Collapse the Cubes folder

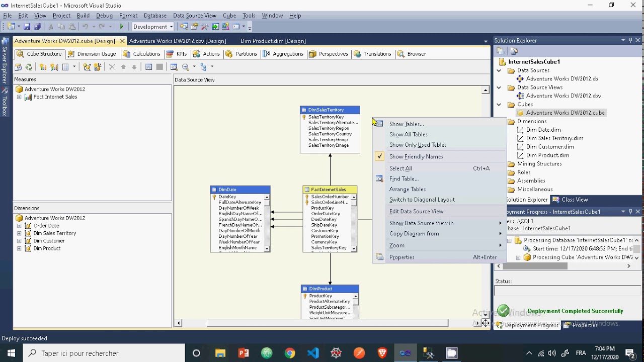point(499,105)
